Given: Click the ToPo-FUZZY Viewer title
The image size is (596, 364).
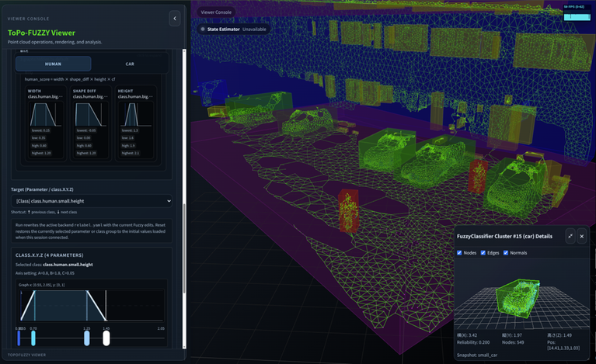Looking at the screenshot, I should [41, 33].
